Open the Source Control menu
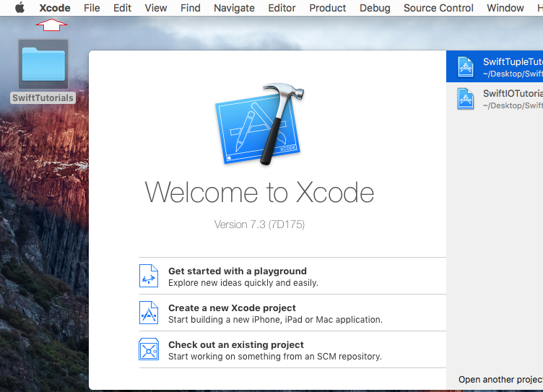The height and width of the screenshot is (392, 543). click(438, 8)
